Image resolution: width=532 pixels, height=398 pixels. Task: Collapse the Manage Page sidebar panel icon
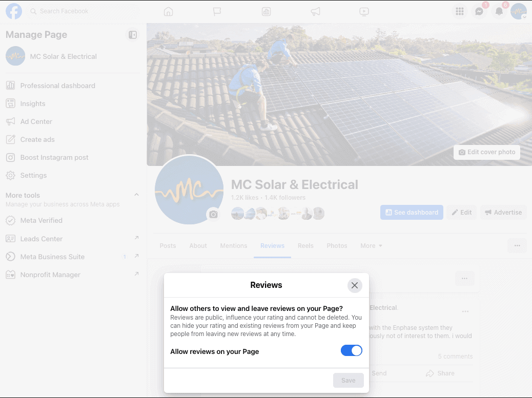pos(133,35)
